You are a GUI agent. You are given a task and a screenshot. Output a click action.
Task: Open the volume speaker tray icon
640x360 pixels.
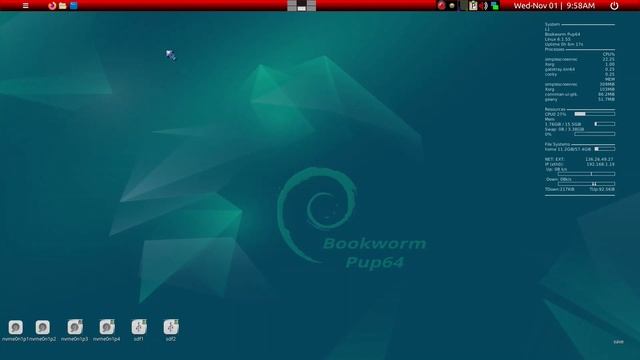click(x=484, y=6)
